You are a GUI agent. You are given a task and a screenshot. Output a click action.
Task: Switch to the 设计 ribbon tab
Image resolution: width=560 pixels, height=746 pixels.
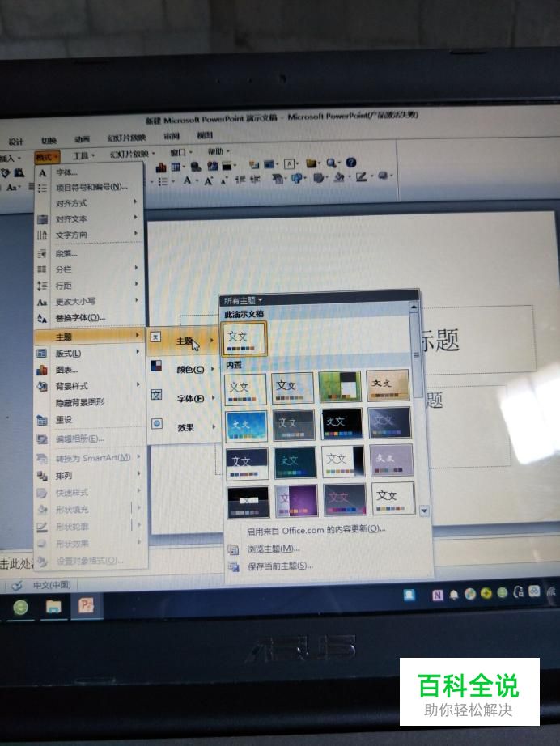15,142
